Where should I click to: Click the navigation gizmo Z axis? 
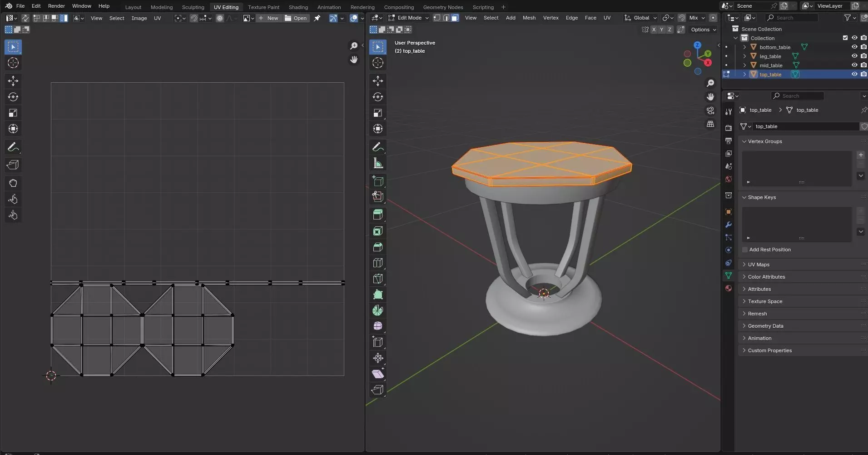[x=697, y=45]
